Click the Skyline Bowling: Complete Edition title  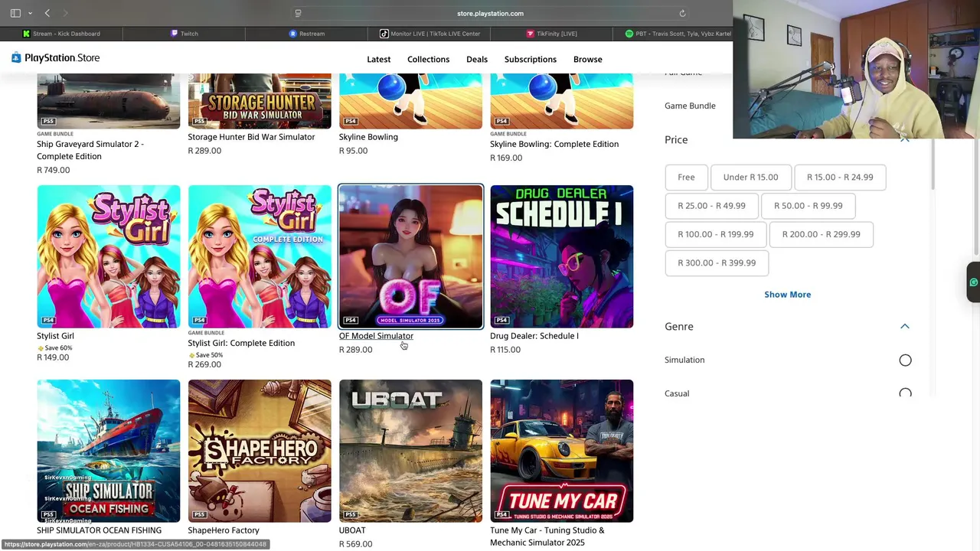554,144
